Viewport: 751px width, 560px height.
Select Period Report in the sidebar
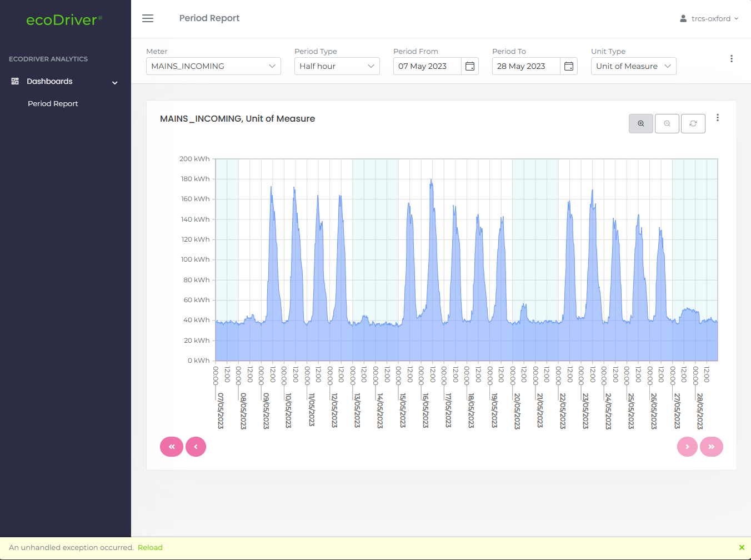[53, 104]
